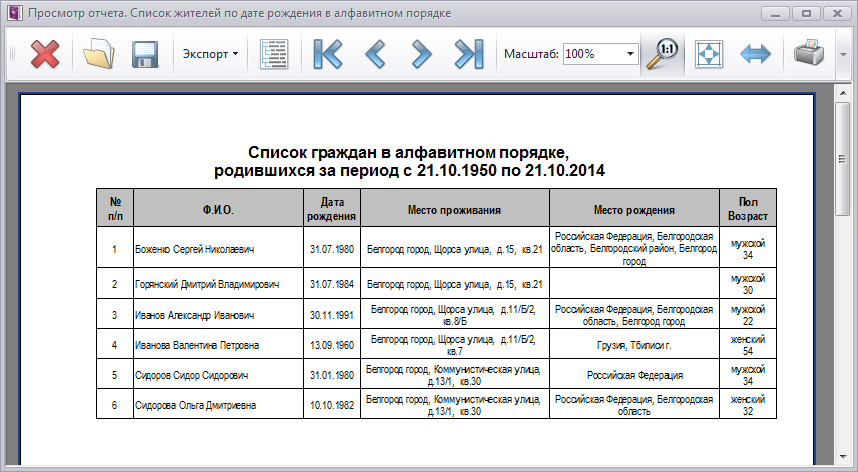Go to the first page

327,54
